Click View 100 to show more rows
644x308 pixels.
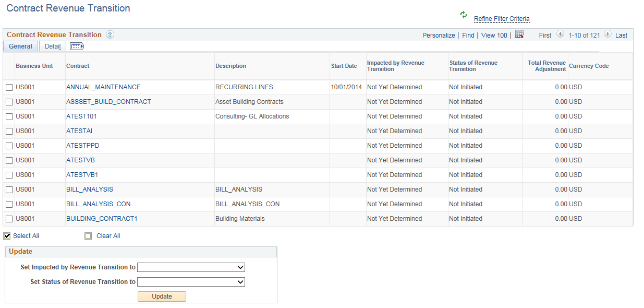[493, 34]
